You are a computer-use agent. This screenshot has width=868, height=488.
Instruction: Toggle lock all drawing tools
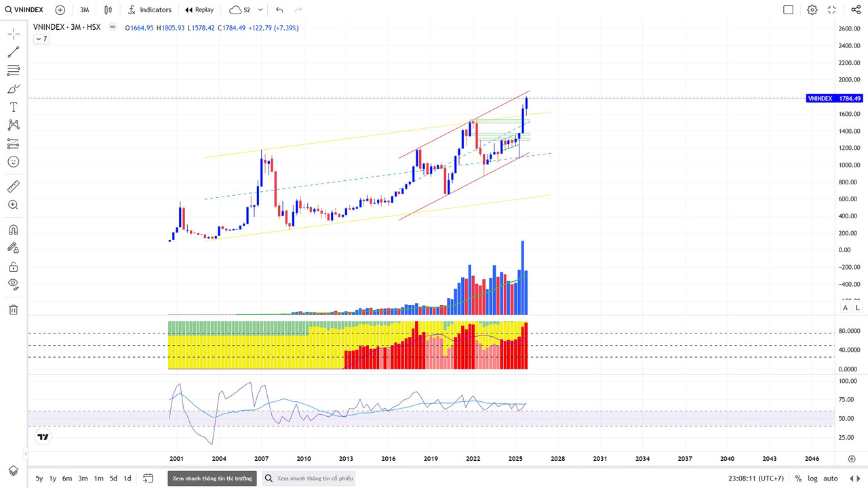[14, 266]
